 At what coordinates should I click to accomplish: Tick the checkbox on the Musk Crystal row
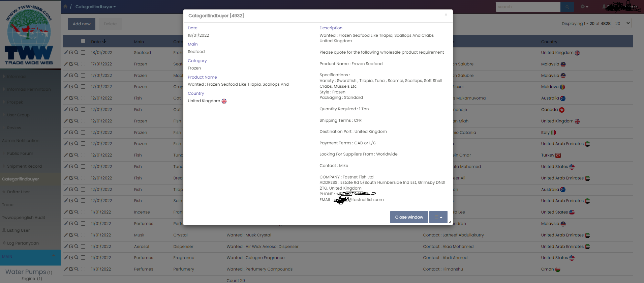coord(83,235)
